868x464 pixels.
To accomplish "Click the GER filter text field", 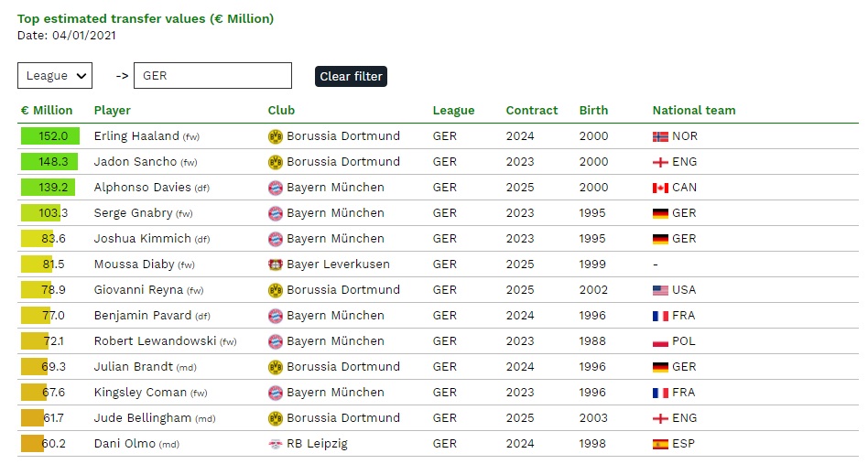I will pyautogui.click(x=212, y=76).
